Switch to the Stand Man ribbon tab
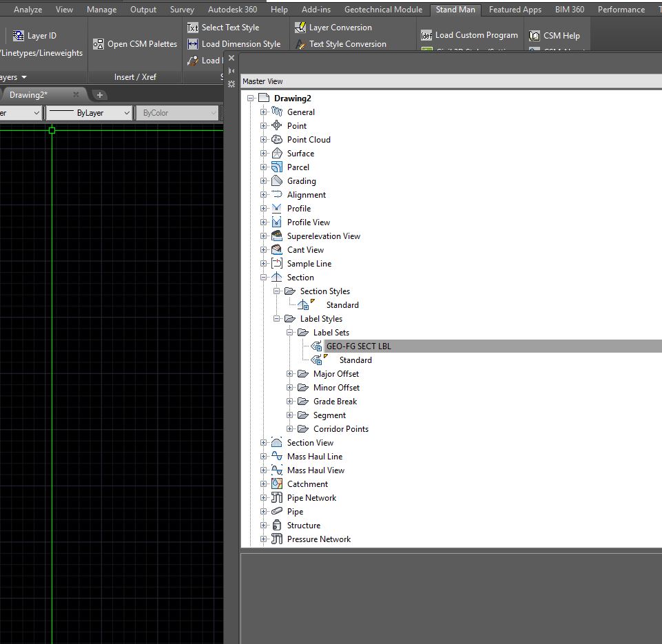662x644 pixels. [x=455, y=9]
